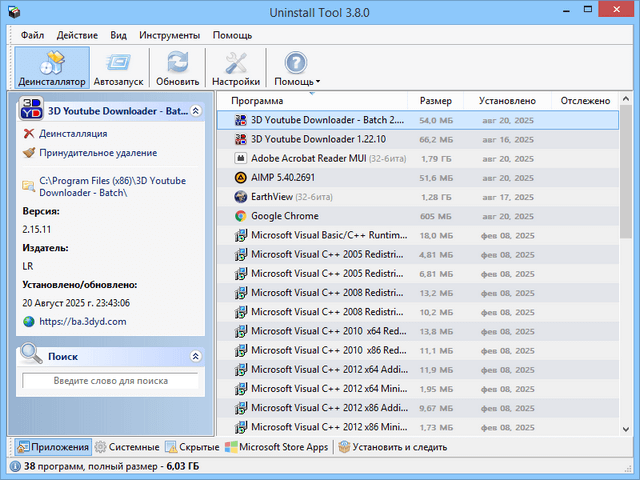
Task: Open the Действие menu
Action: click(77, 36)
